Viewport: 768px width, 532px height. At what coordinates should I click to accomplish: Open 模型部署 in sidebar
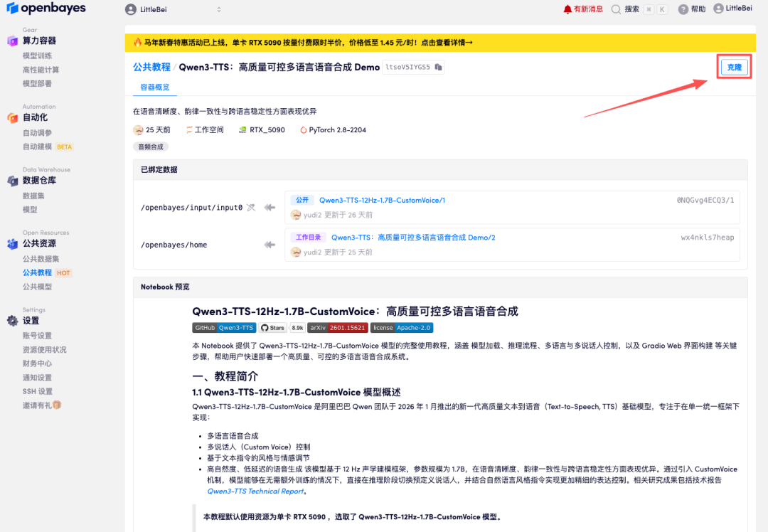[37, 84]
